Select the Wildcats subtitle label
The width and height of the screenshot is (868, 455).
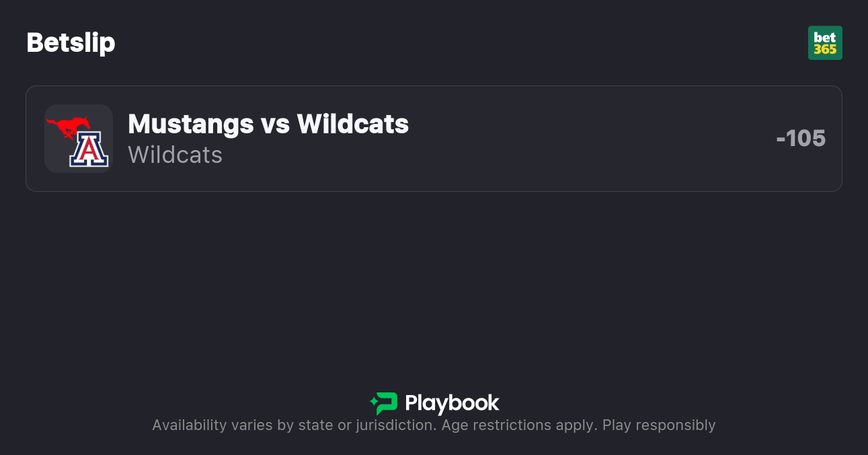tap(175, 155)
